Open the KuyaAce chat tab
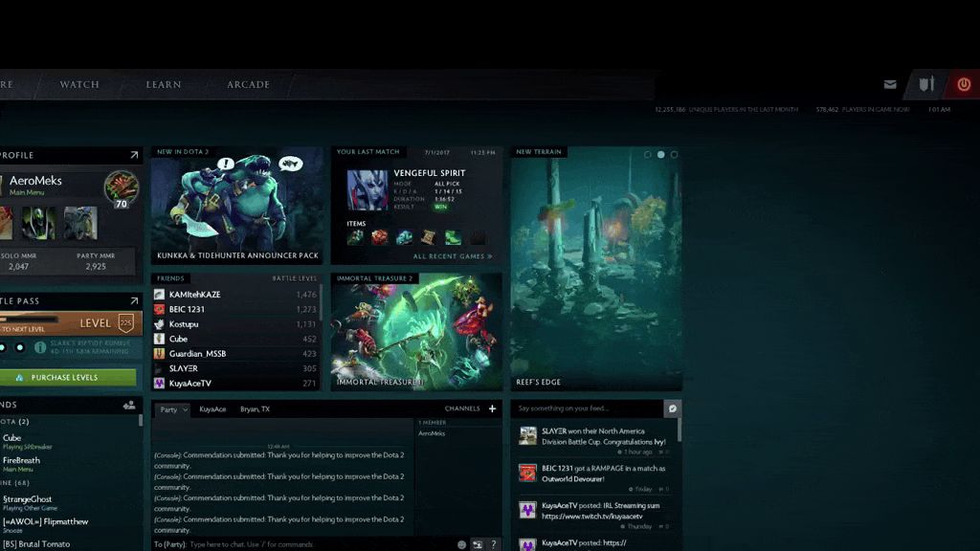The height and width of the screenshot is (551, 980). pos(212,409)
